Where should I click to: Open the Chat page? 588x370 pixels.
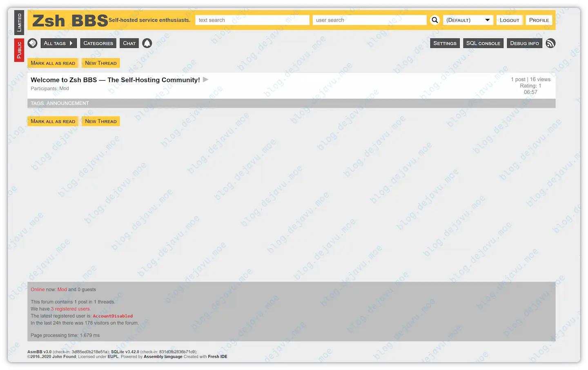pyautogui.click(x=129, y=43)
